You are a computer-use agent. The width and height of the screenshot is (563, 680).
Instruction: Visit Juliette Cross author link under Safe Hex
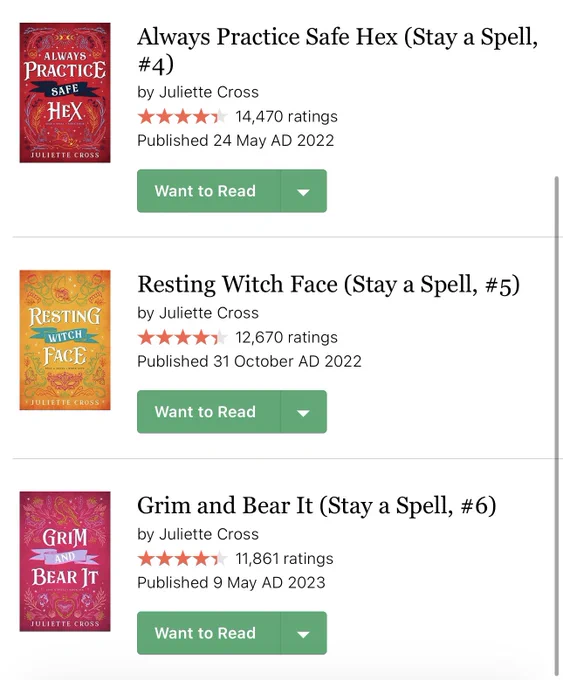[209, 92]
